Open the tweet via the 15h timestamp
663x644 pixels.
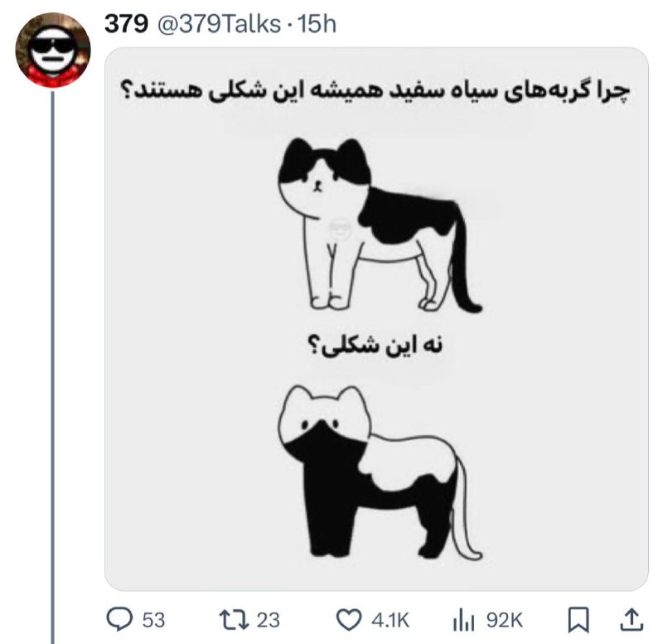point(317,24)
